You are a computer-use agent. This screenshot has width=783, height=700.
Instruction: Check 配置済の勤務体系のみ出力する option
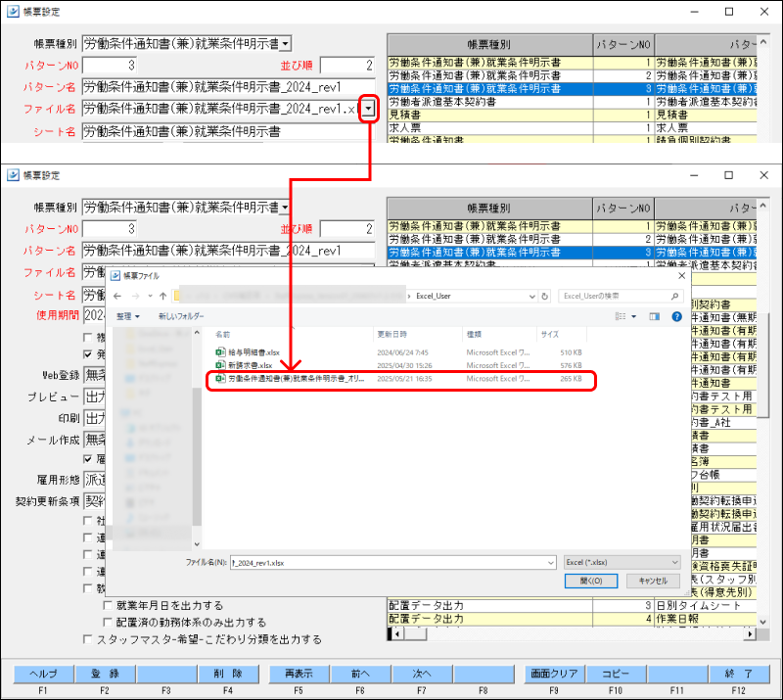pos(108,623)
